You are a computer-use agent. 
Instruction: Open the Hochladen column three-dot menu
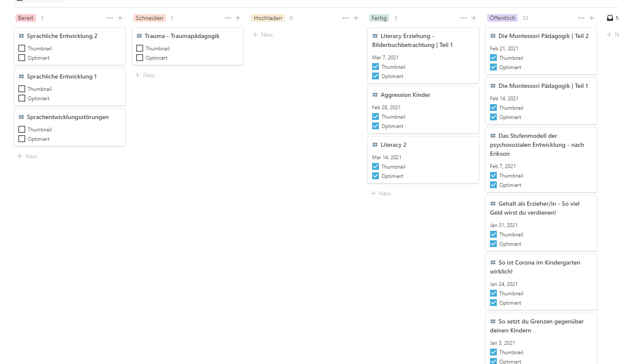point(346,18)
